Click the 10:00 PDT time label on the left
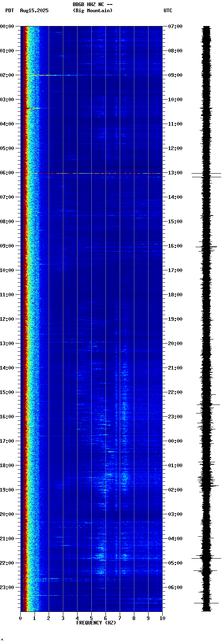This screenshot has height=644, width=224. [x=7, y=270]
